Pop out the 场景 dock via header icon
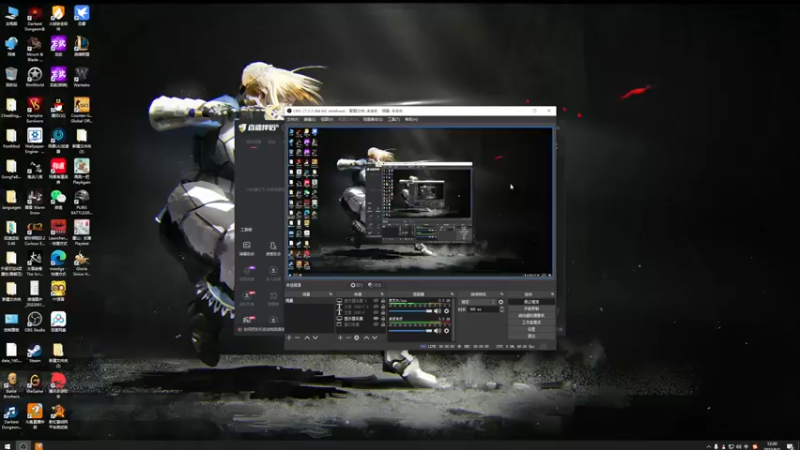800x450 pixels. (331, 294)
